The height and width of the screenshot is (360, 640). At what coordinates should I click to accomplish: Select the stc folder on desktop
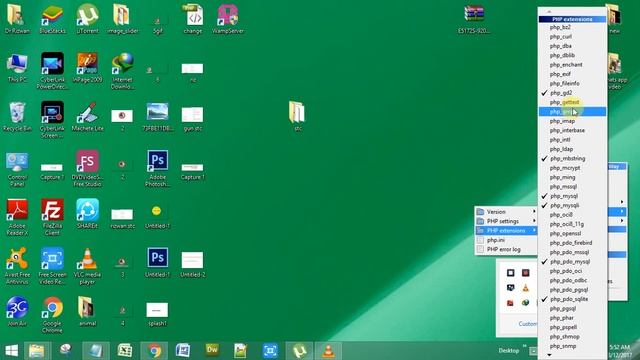298,116
